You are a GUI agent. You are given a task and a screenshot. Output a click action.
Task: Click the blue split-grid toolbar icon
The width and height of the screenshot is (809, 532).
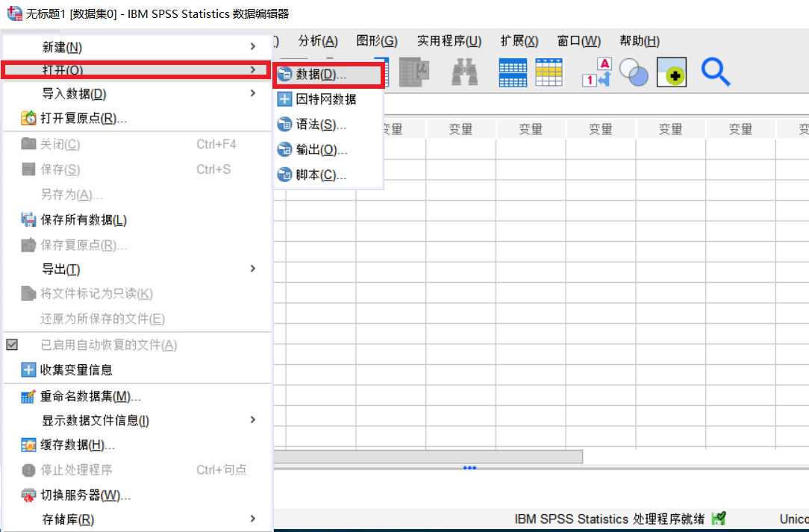tap(513, 72)
